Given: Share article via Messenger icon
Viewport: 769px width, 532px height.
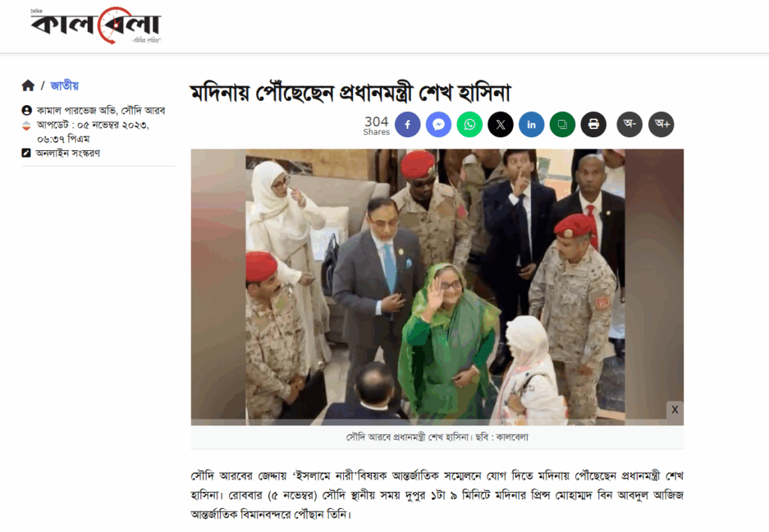Looking at the screenshot, I should pyautogui.click(x=439, y=125).
